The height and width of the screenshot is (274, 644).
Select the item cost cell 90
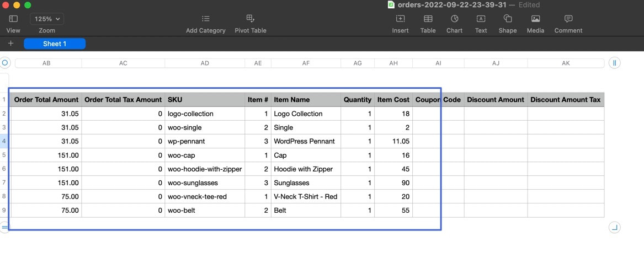[x=393, y=183]
